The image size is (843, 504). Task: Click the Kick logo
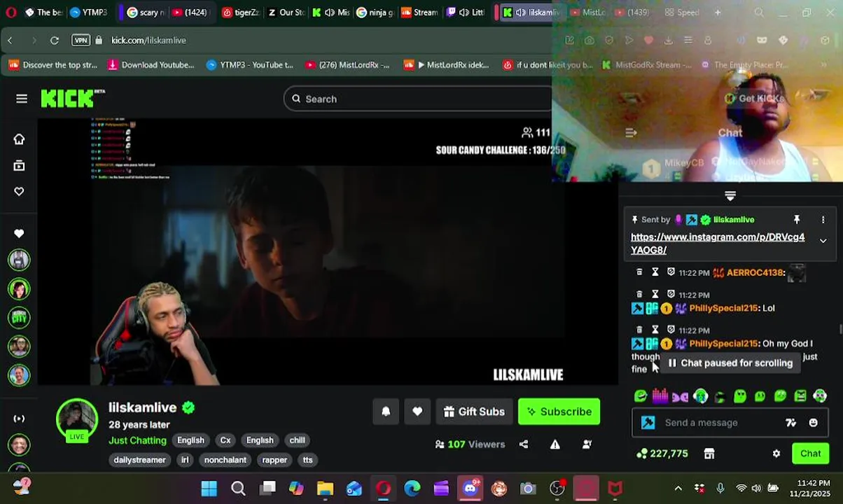tap(73, 99)
